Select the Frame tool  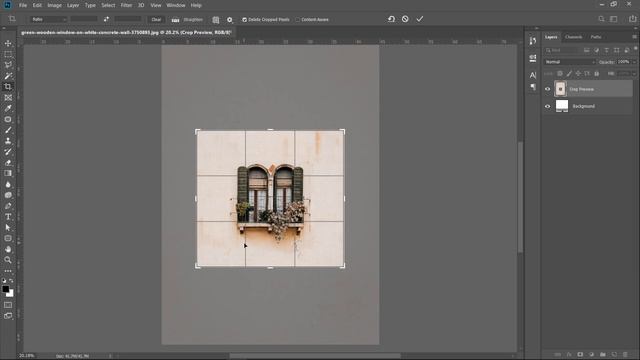[8, 98]
